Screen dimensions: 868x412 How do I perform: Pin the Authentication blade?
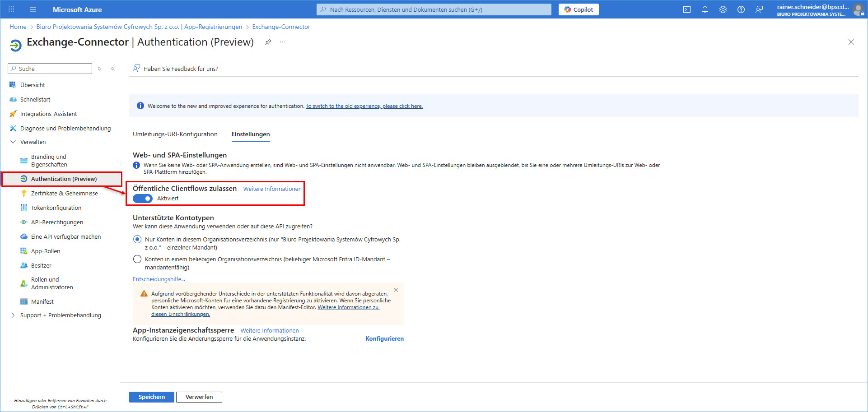click(x=268, y=42)
